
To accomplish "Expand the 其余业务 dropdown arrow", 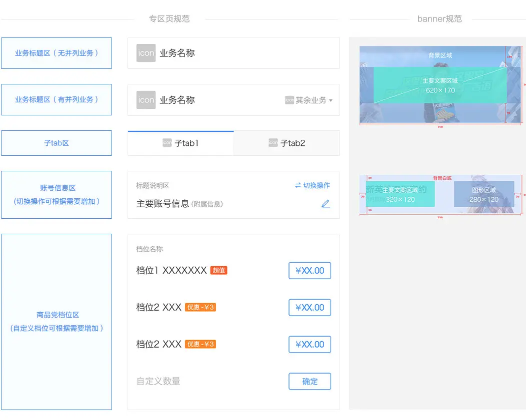I will (331, 100).
